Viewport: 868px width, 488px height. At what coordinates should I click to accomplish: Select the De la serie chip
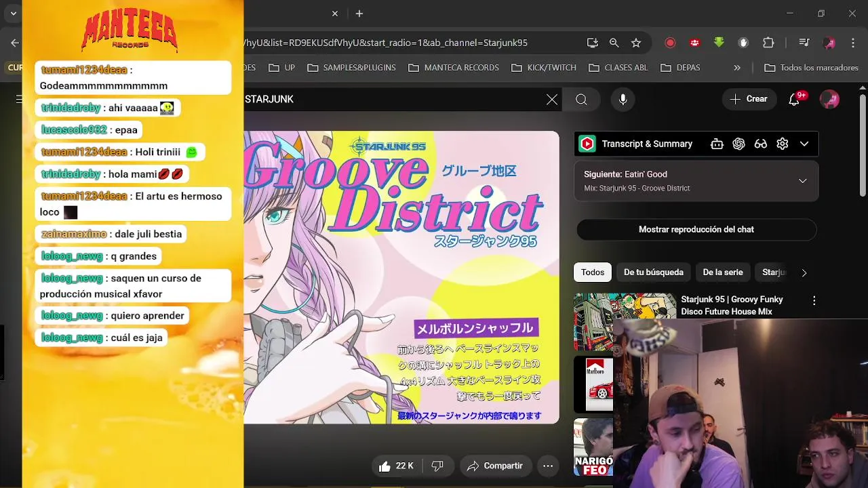tap(723, 272)
